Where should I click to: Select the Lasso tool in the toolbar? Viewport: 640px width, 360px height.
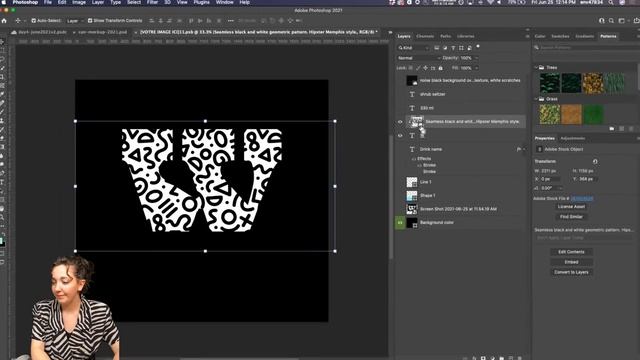coord(2,60)
